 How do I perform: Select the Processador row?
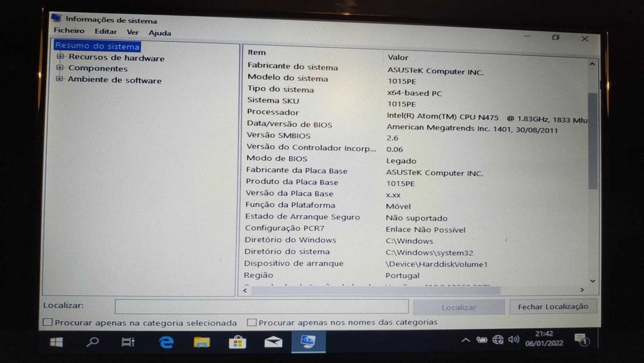(416, 114)
